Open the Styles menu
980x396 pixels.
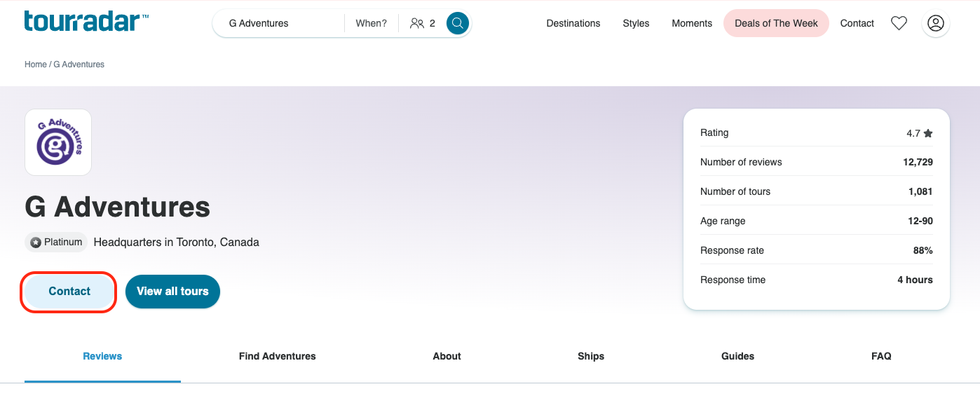tap(636, 23)
